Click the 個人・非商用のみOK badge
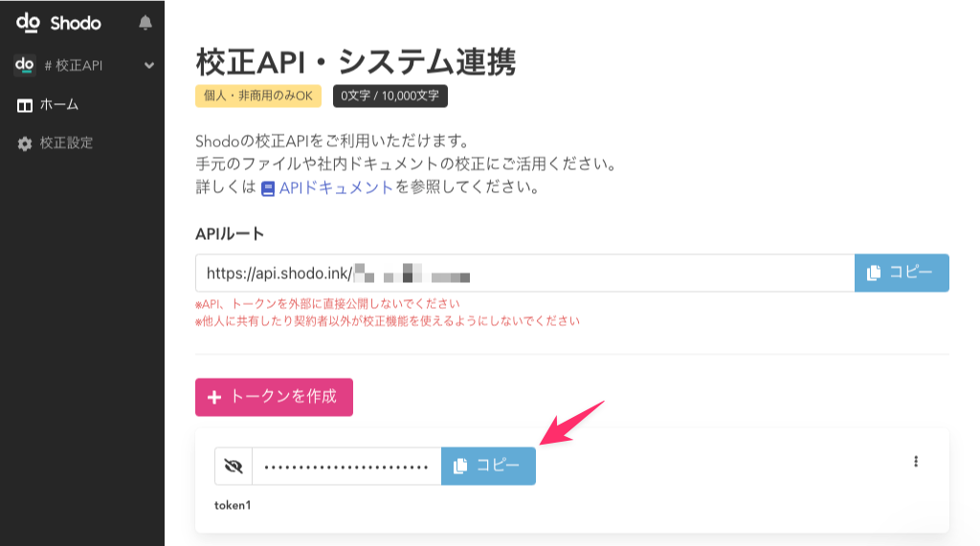Viewport: 980px width, 546px height. (x=258, y=96)
